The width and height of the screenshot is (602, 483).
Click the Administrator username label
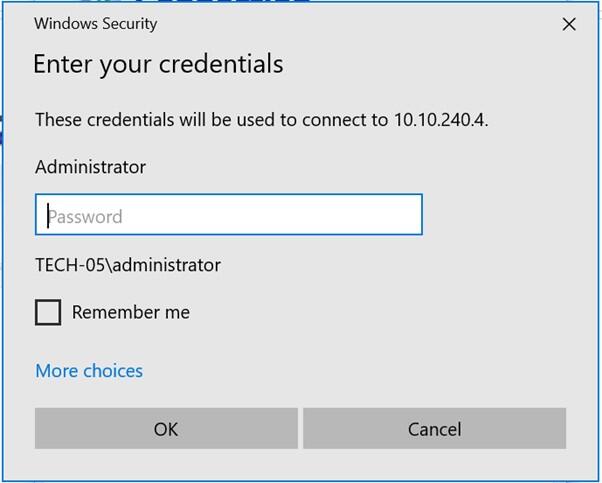(x=90, y=167)
